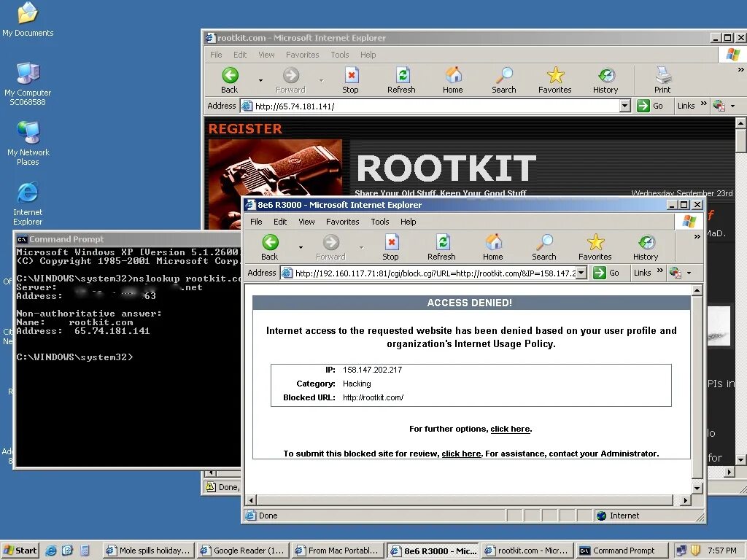Image resolution: width=747 pixels, height=560 pixels.
Task: Open Back history dropdown in rootkit.com window
Action: (260, 80)
